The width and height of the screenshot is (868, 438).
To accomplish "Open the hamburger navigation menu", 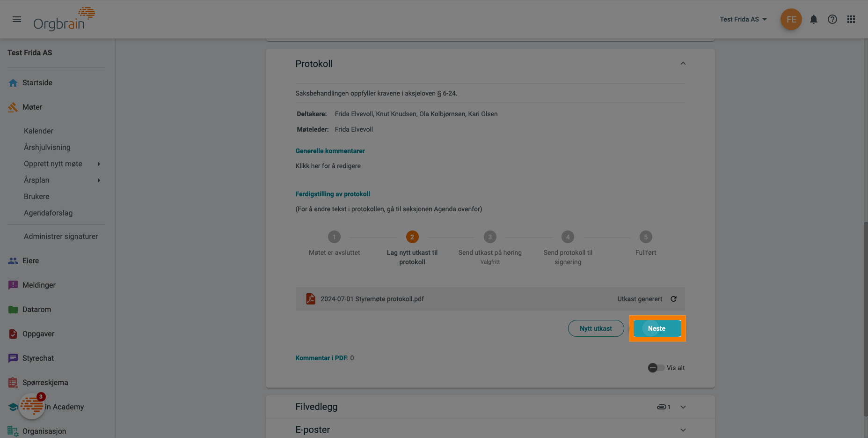I will [x=17, y=19].
